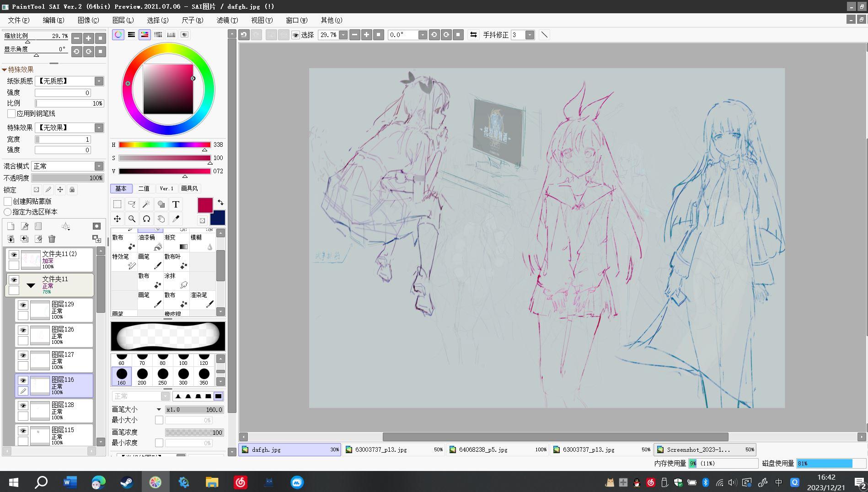Hide layer 图层126

23,330
